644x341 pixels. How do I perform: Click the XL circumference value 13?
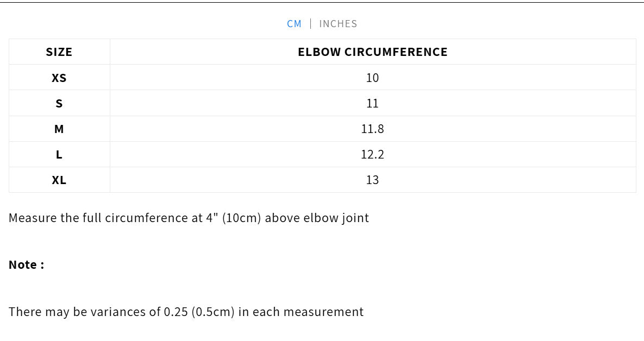point(372,180)
